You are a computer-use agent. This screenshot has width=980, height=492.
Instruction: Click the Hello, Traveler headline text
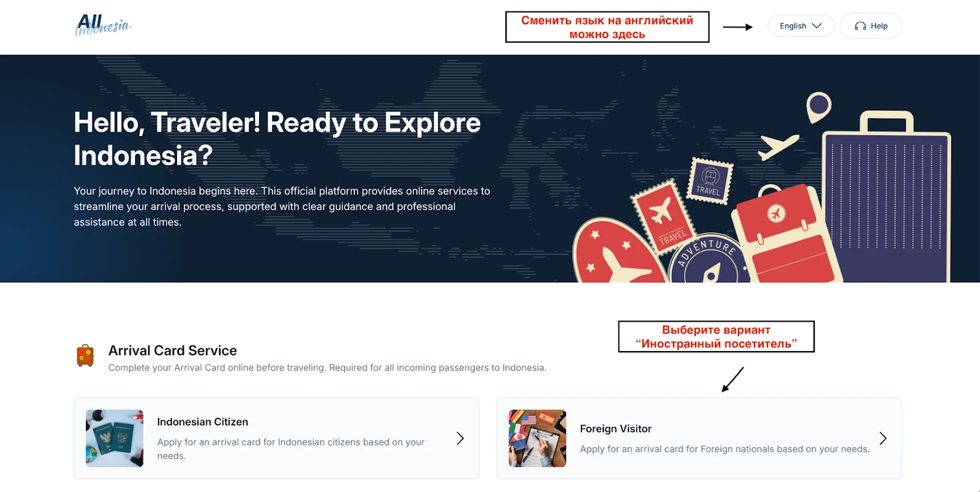click(277, 139)
